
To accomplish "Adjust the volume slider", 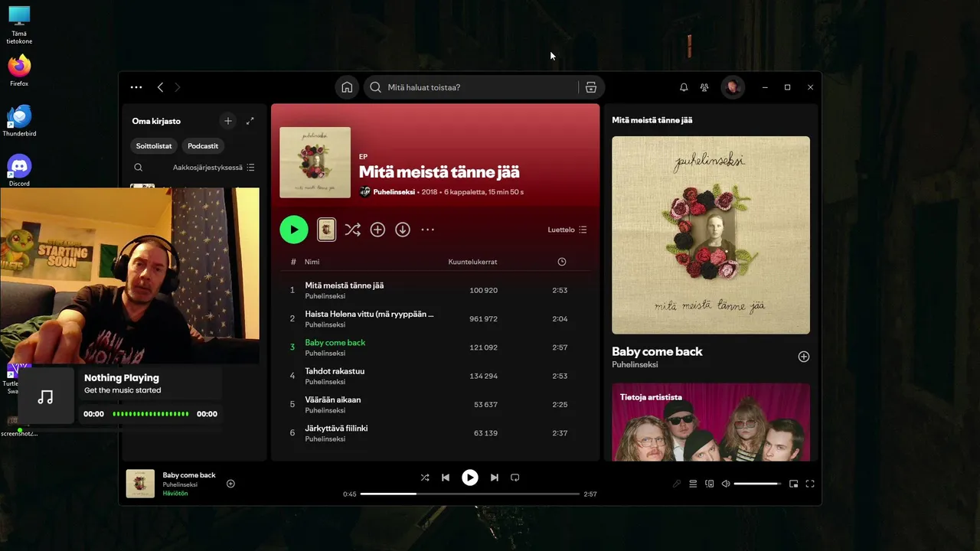I will pos(757,484).
